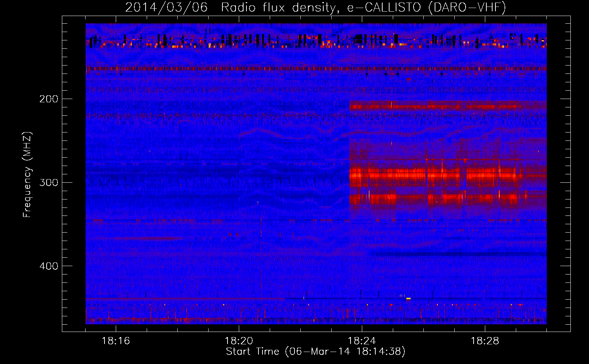
Task: Click the 18:16 time tick label
Action: click(x=116, y=341)
